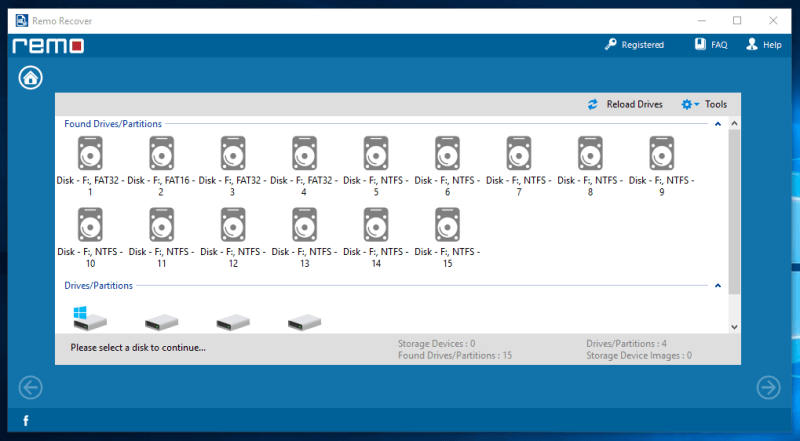Click the scrollbar down arrow
This screenshot has width=800, height=441.
(x=734, y=327)
